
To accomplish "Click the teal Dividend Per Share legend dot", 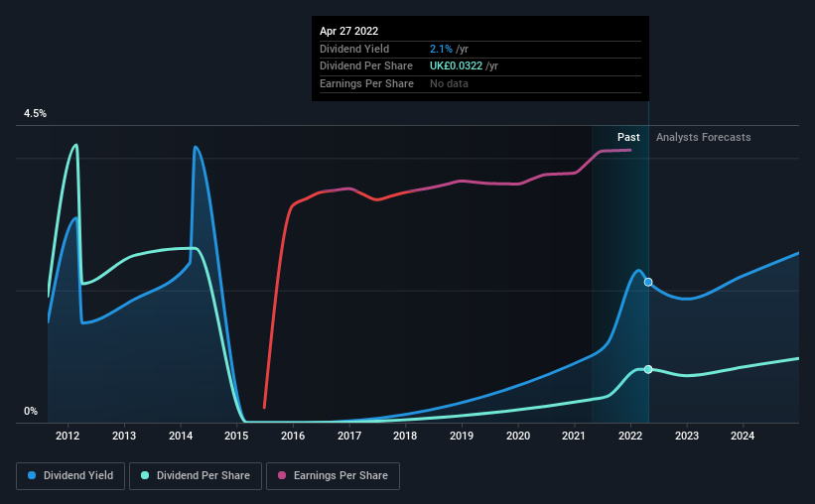I will tap(145, 475).
